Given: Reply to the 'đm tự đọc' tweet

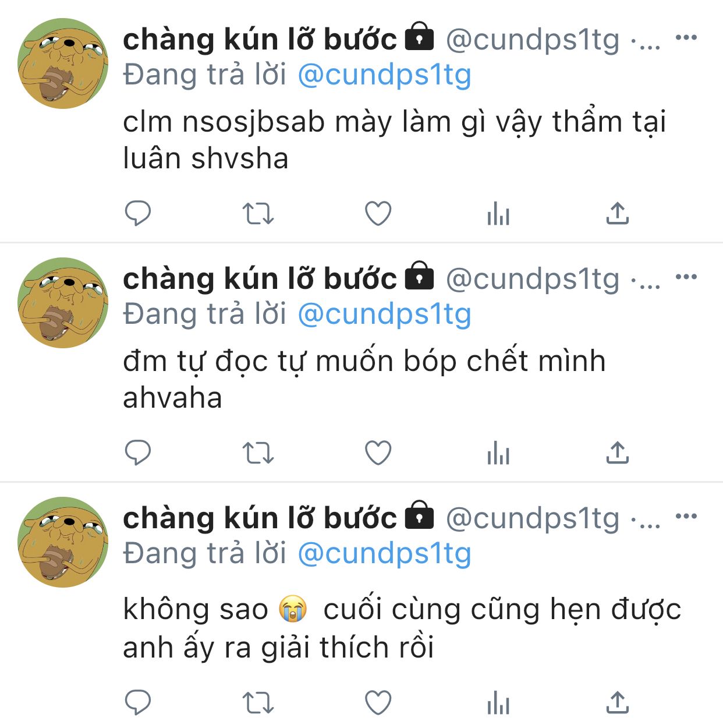Looking at the screenshot, I should (138, 453).
